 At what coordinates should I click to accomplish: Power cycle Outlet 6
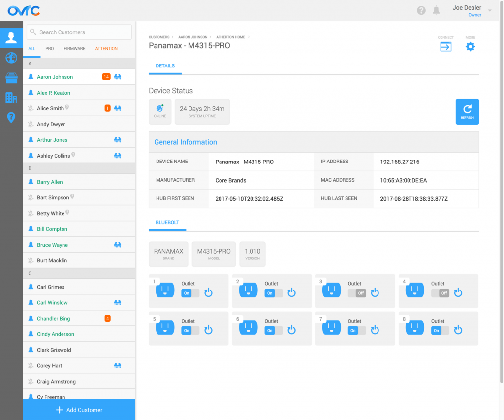tap(291, 330)
